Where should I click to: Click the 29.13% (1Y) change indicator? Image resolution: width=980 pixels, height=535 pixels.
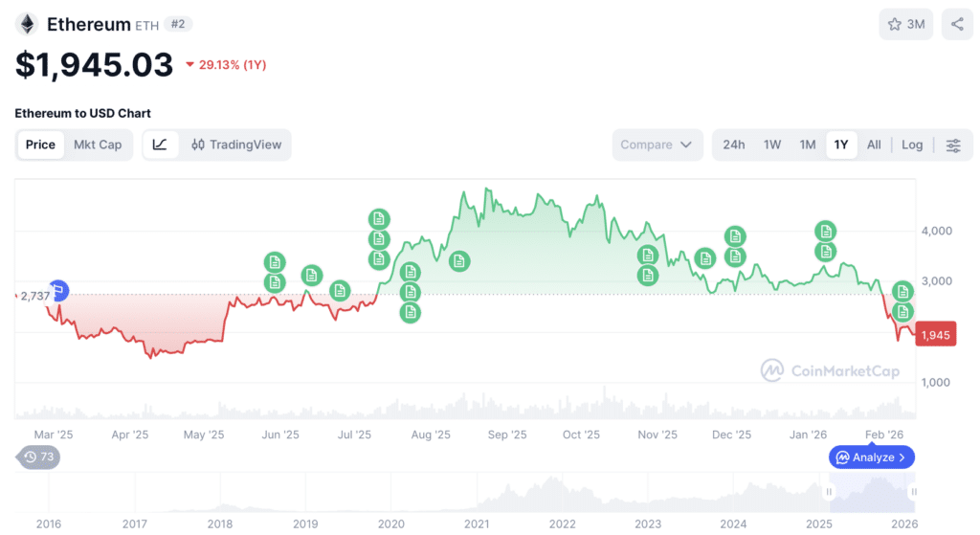(226, 65)
